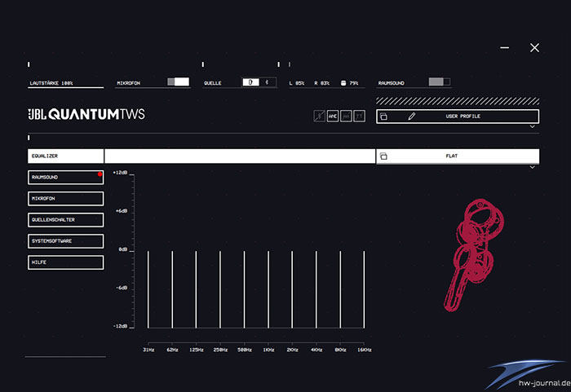Toggle the Raumsound switch in top bar
The width and height of the screenshot is (571, 392).
pos(439,81)
